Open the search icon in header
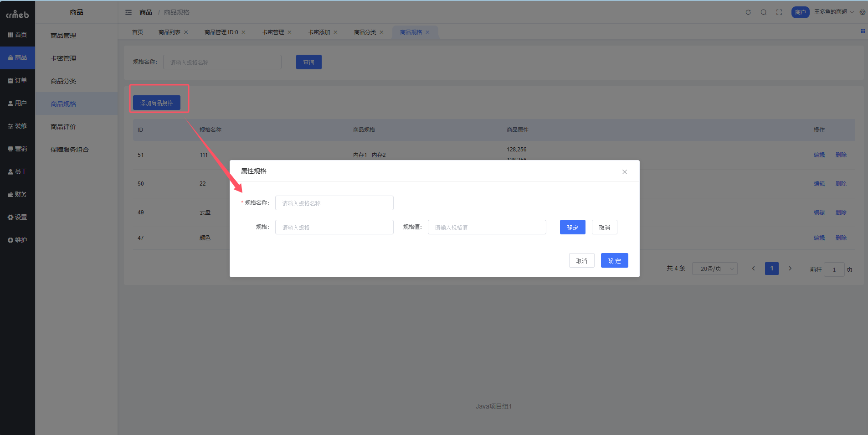 point(764,12)
